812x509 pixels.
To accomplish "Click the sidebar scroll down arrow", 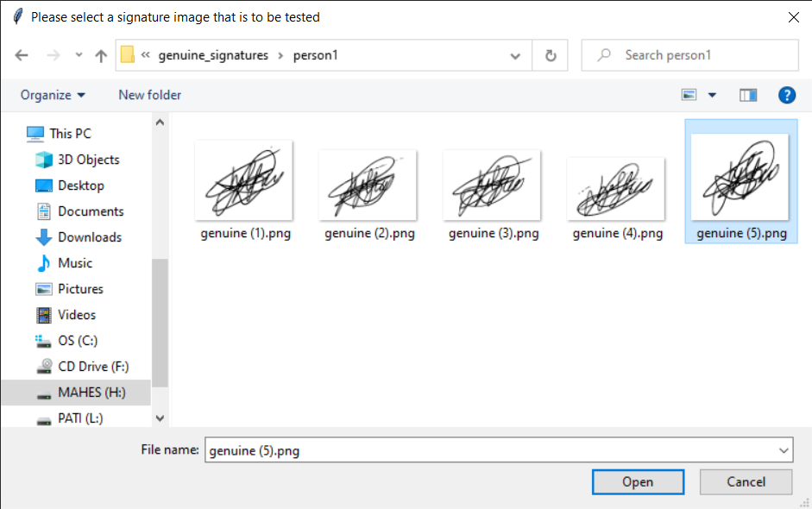I will (160, 418).
